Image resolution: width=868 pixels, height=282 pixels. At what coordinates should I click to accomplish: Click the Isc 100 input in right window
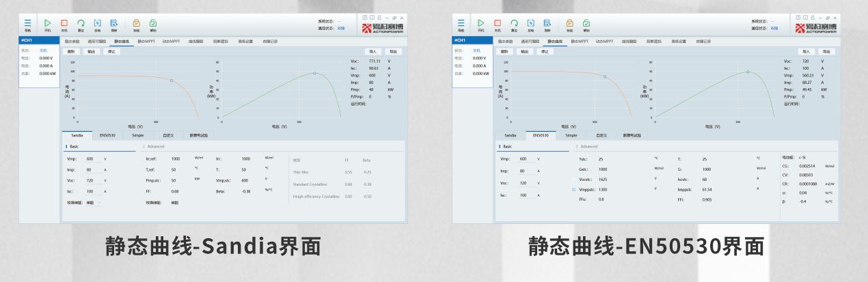pos(527,195)
